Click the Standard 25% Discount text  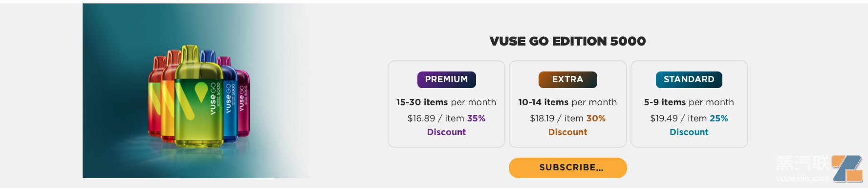click(x=698, y=125)
